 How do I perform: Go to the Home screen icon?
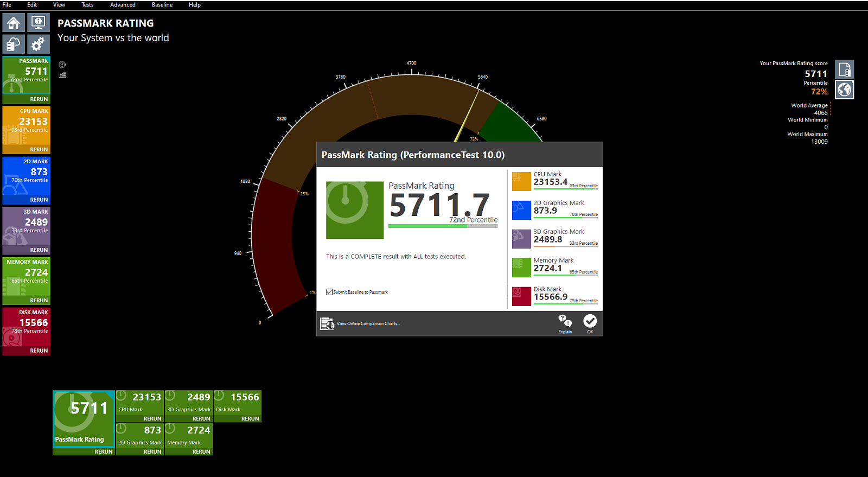tap(14, 23)
